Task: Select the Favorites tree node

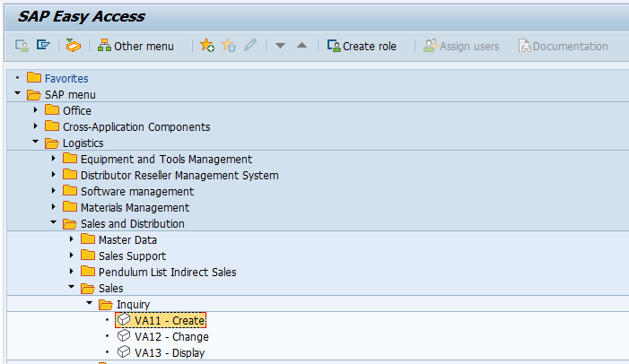Action: (66, 78)
